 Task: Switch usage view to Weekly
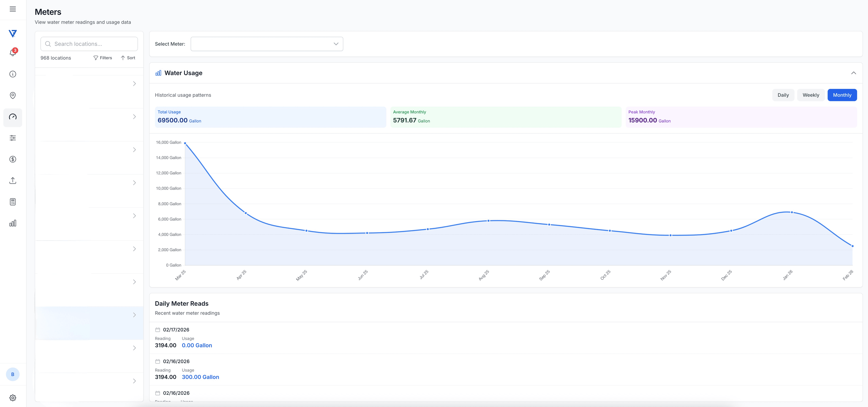(811, 95)
